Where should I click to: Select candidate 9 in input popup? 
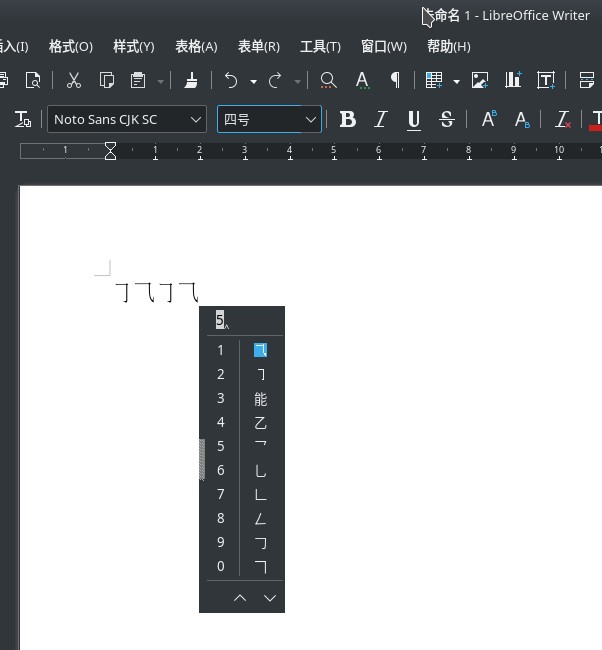(260, 542)
